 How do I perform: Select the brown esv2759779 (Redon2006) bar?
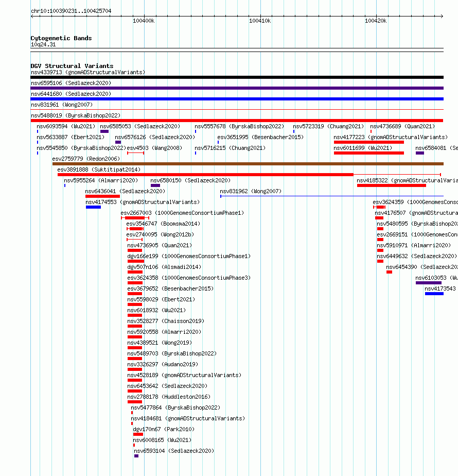point(248,164)
